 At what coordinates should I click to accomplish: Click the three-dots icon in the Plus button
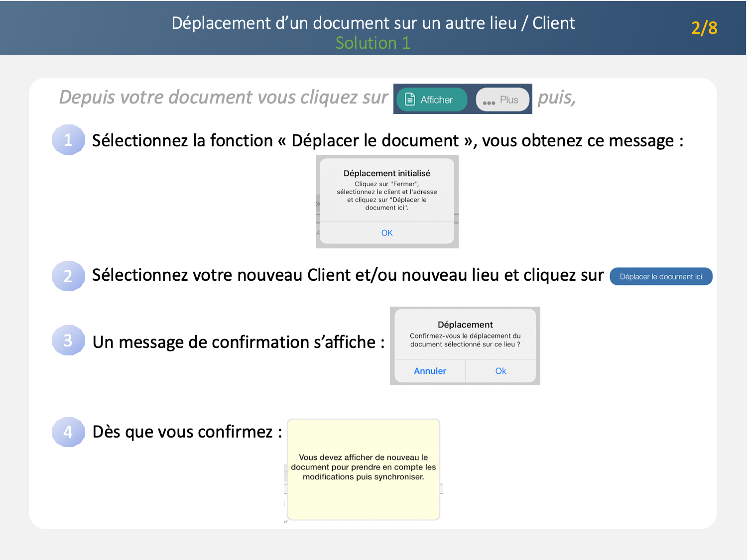click(489, 102)
